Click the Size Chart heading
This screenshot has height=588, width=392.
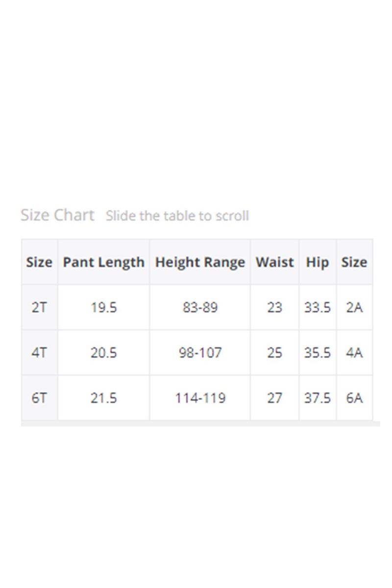(57, 215)
